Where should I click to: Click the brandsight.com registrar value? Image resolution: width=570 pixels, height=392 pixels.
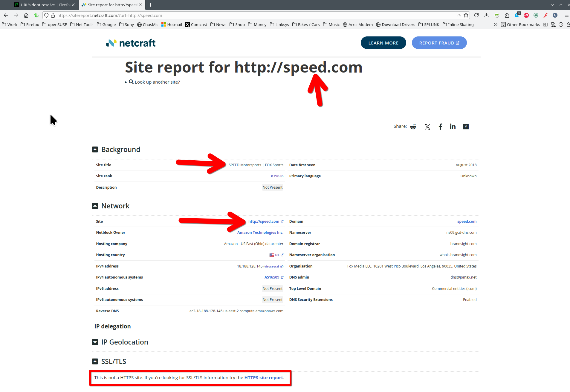pyautogui.click(x=463, y=244)
